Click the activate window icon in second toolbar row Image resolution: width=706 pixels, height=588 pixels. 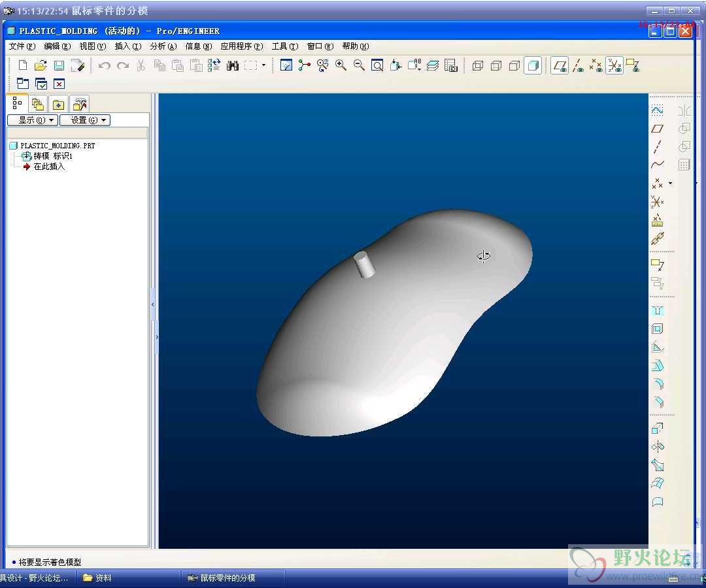point(41,84)
